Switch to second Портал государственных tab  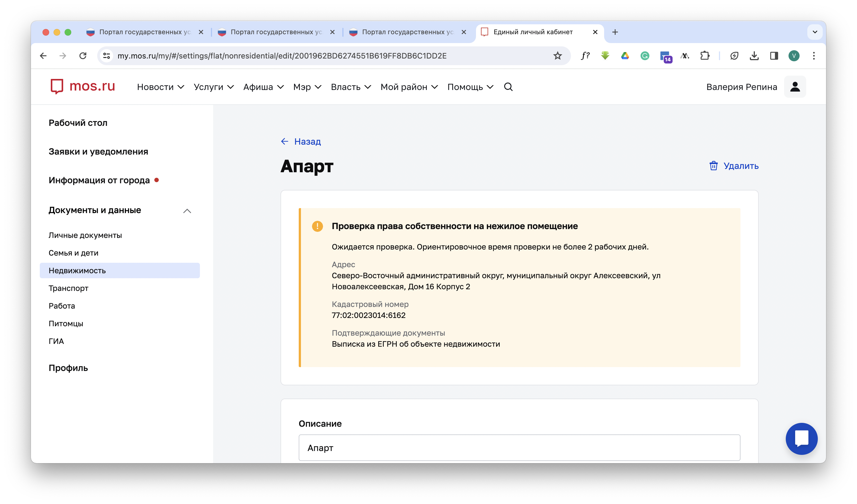(x=276, y=32)
